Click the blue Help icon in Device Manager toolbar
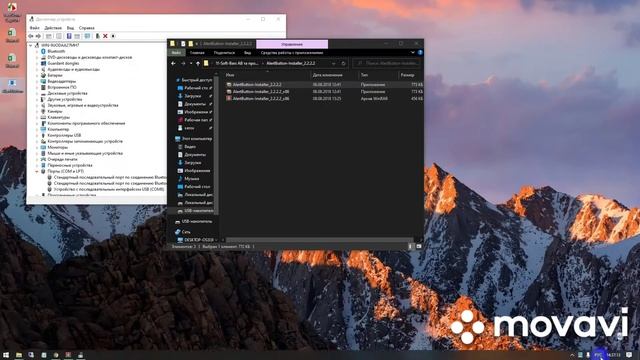 coord(69,36)
